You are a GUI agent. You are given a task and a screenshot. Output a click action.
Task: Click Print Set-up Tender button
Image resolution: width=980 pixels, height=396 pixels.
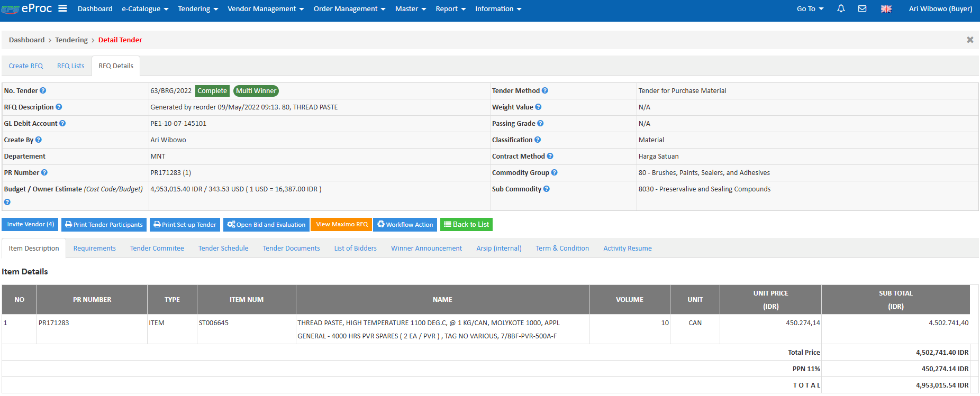[x=185, y=225]
